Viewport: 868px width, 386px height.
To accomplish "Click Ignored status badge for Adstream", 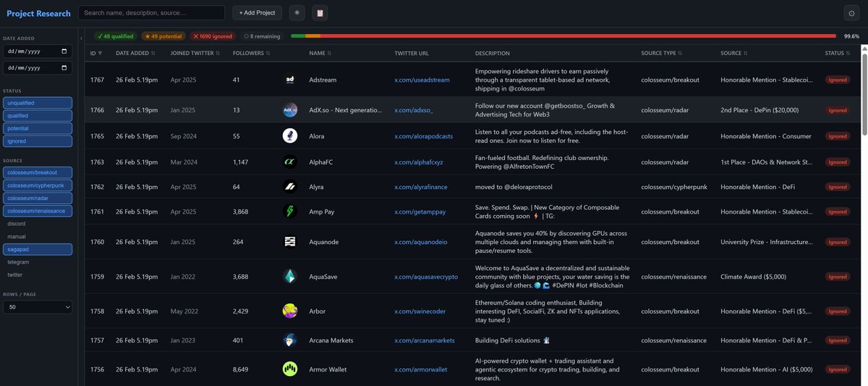I will (x=838, y=80).
